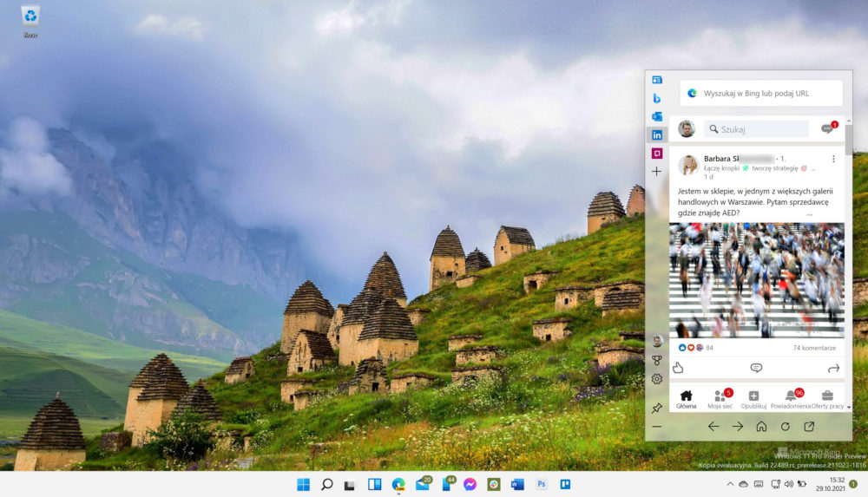Open the Outlook icon in the sidebar

[656, 116]
